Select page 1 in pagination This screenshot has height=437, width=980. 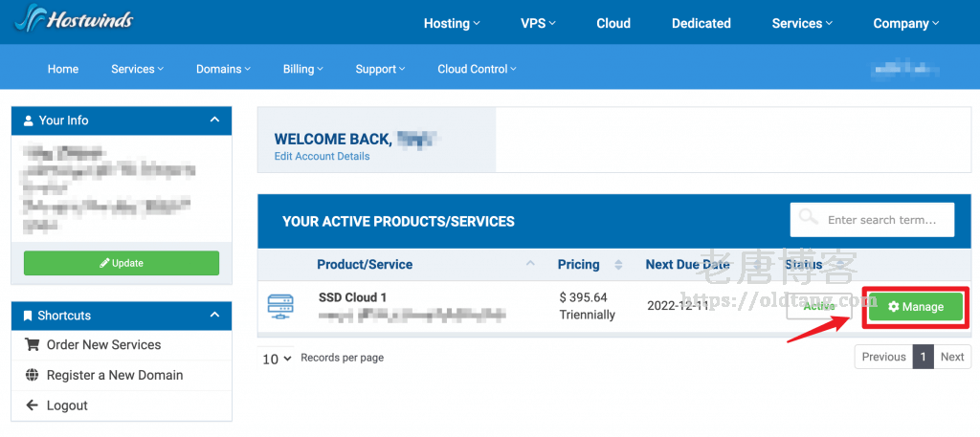click(924, 357)
